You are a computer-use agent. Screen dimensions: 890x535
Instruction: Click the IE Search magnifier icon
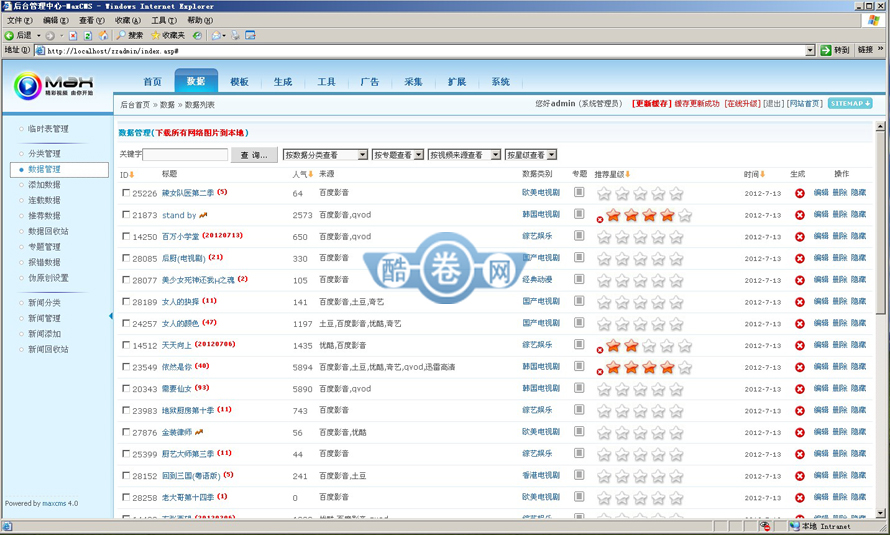point(121,35)
